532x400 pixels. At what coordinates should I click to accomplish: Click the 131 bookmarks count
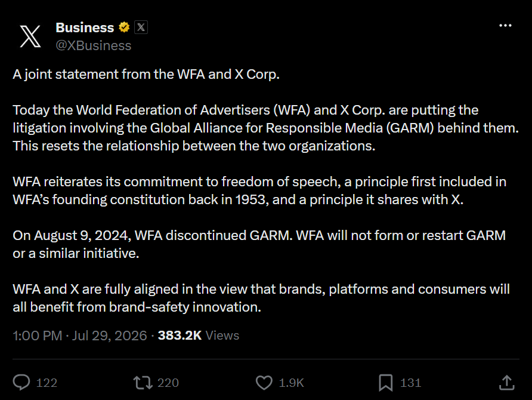tap(410, 383)
